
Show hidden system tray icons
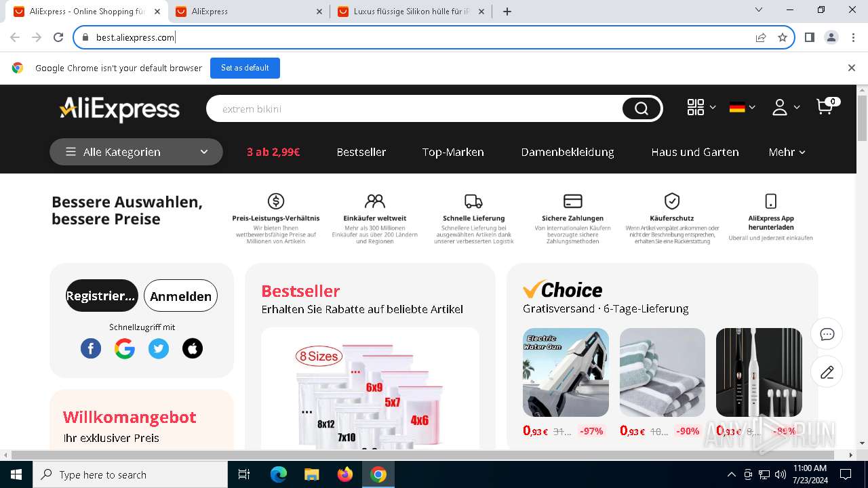click(731, 474)
